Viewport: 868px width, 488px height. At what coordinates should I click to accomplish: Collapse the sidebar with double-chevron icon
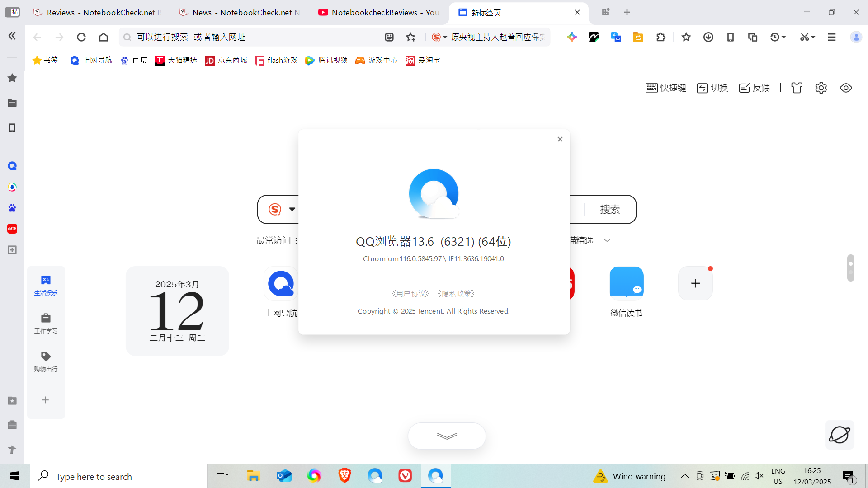[12, 36]
